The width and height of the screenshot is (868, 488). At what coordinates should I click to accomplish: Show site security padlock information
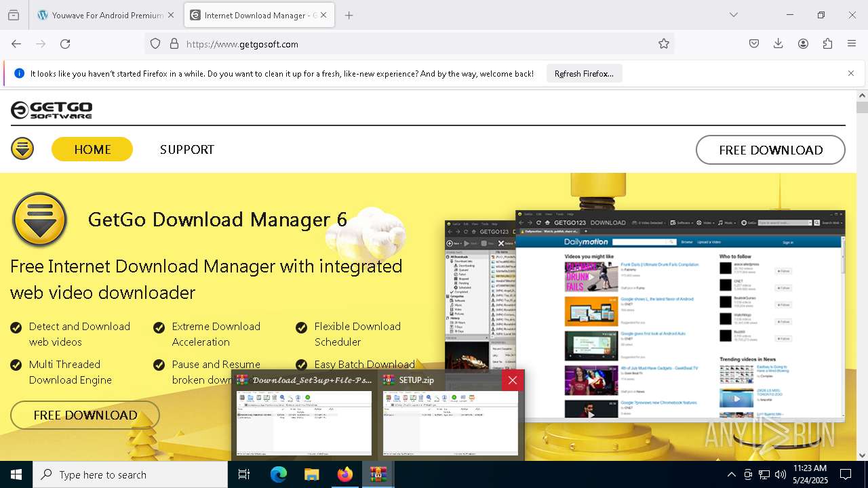point(174,43)
